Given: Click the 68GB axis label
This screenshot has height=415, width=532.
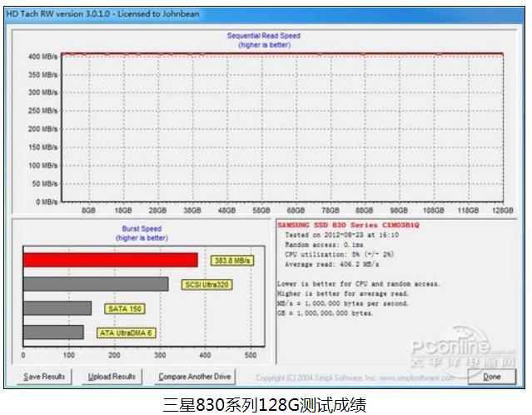Looking at the screenshot, I should [296, 211].
